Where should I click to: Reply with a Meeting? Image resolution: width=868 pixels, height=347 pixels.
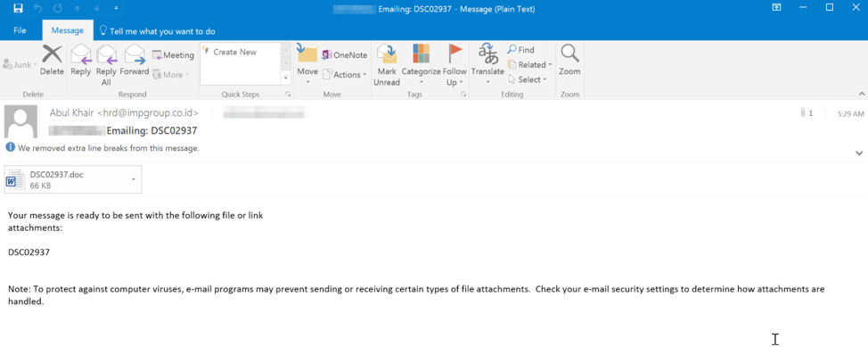click(173, 55)
